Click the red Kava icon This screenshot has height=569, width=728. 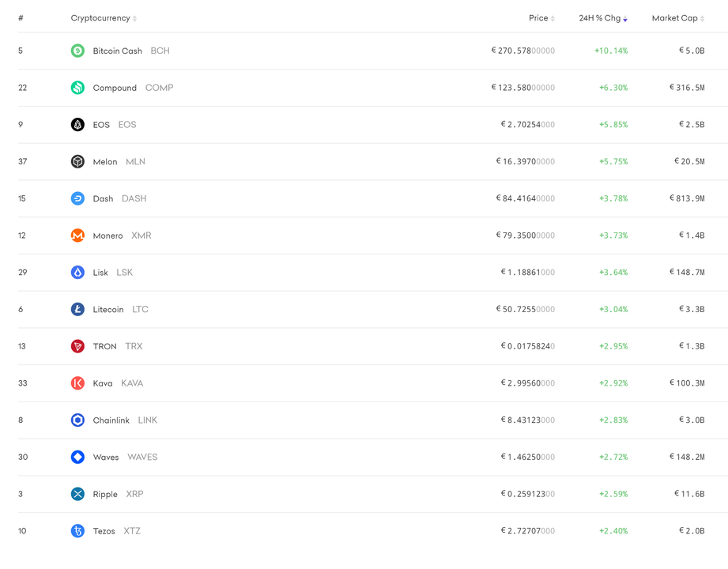point(77,383)
